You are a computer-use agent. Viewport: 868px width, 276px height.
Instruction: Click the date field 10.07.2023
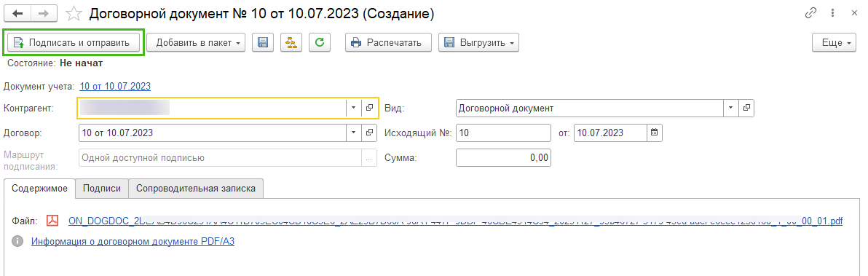pos(610,133)
